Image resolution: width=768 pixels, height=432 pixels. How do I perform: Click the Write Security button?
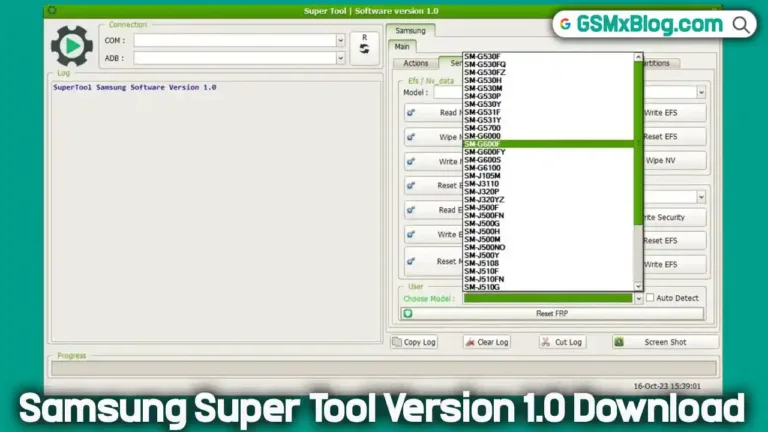(674, 217)
